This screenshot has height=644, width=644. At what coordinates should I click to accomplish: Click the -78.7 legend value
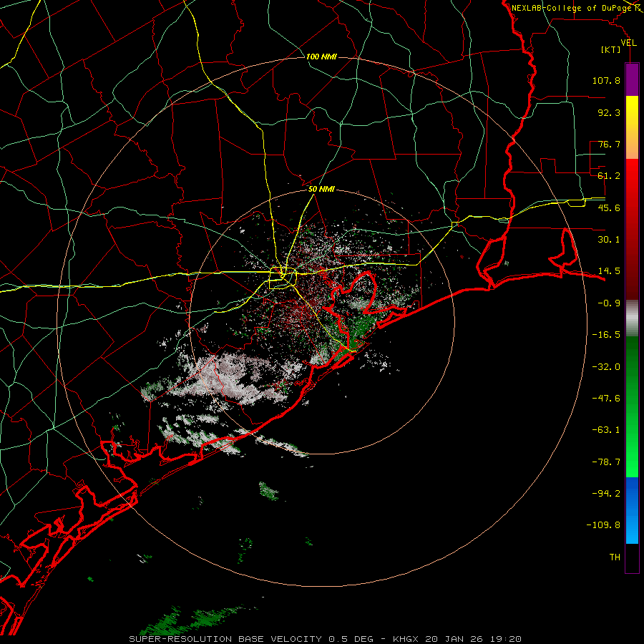click(606, 462)
